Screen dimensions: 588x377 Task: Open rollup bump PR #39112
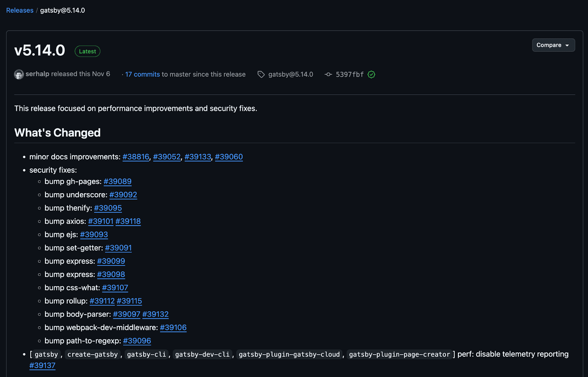pyautogui.click(x=102, y=301)
